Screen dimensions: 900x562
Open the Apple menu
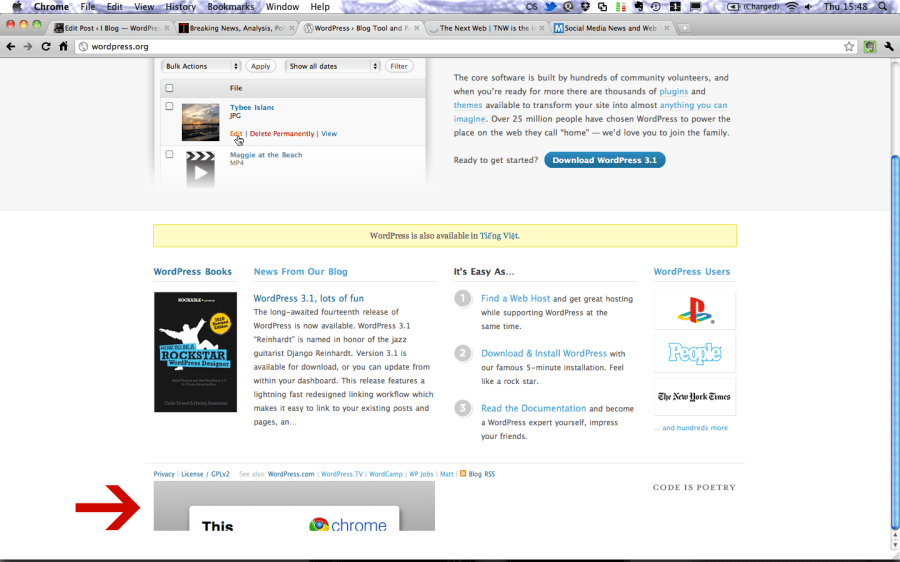pyautogui.click(x=17, y=7)
